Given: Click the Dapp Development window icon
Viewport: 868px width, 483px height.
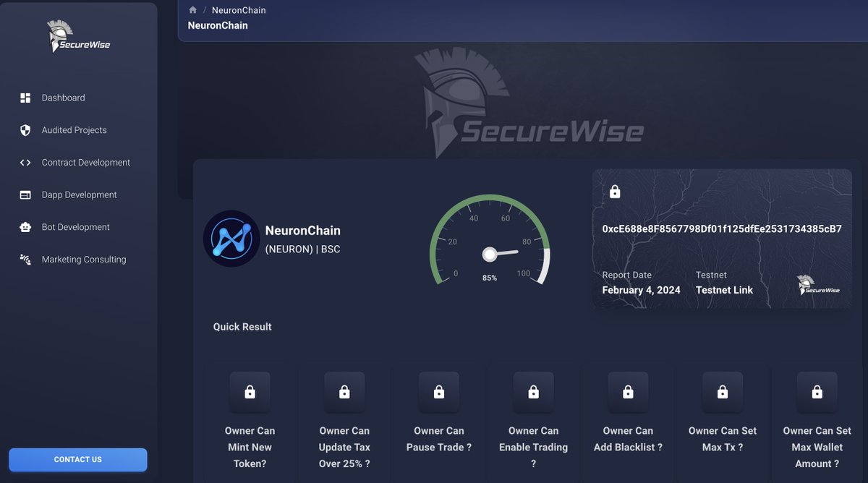Looking at the screenshot, I should [25, 195].
